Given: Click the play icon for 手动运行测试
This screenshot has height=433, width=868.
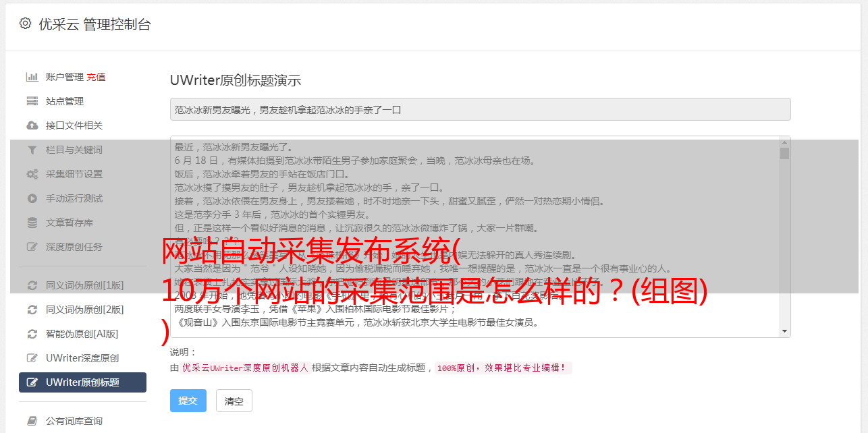Looking at the screenshot, I should (x=32, y=198).
